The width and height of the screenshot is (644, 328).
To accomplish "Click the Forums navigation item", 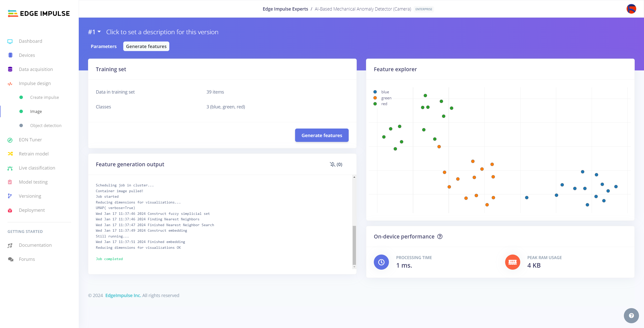I will pos(26,259).
